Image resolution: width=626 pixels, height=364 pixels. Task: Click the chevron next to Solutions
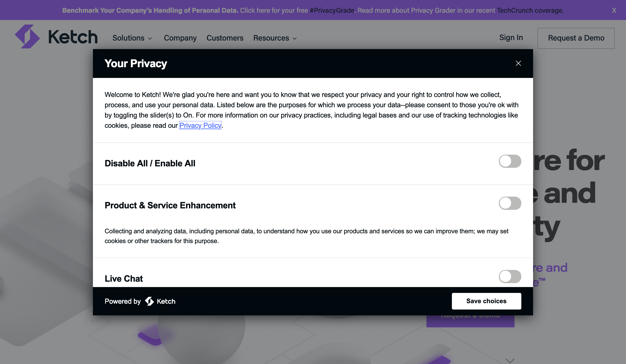pos(150,38)
